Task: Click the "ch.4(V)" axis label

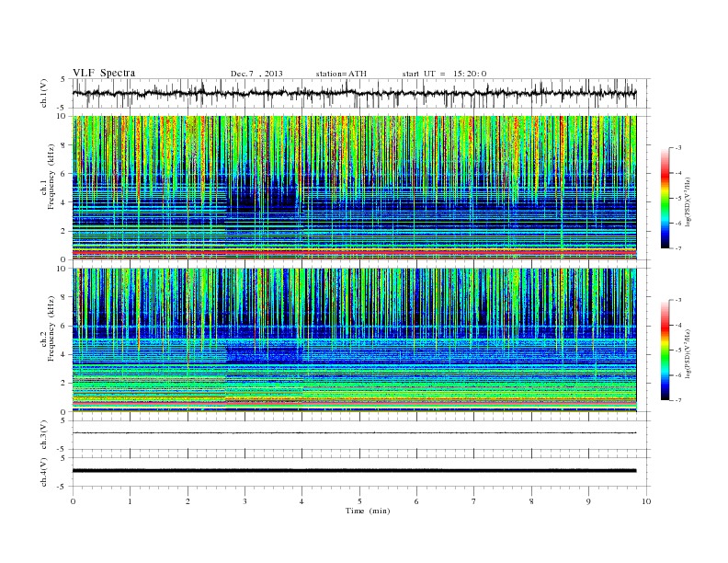Action: click(x=44, y=472)
